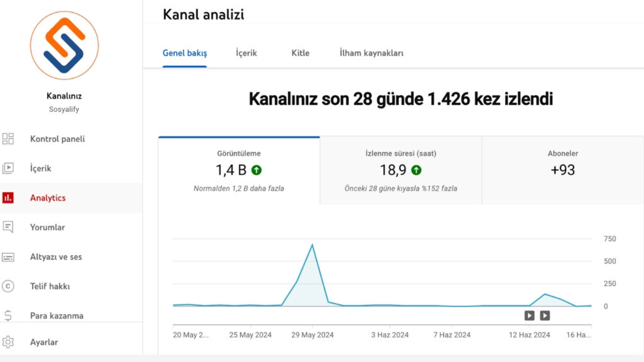Screen dimensions: 644x362
Task: Open Yorumlar from the sidebar menu
Action: tap(48, 227)
